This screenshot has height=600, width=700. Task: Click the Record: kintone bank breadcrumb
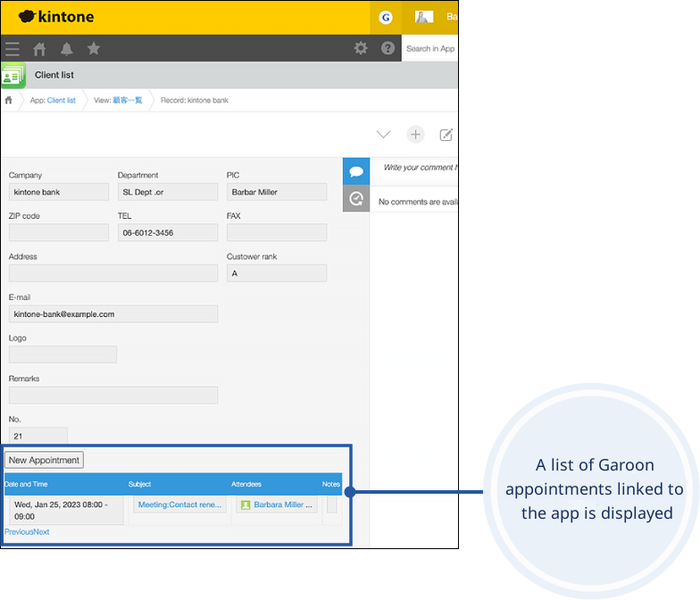(195, 100)
